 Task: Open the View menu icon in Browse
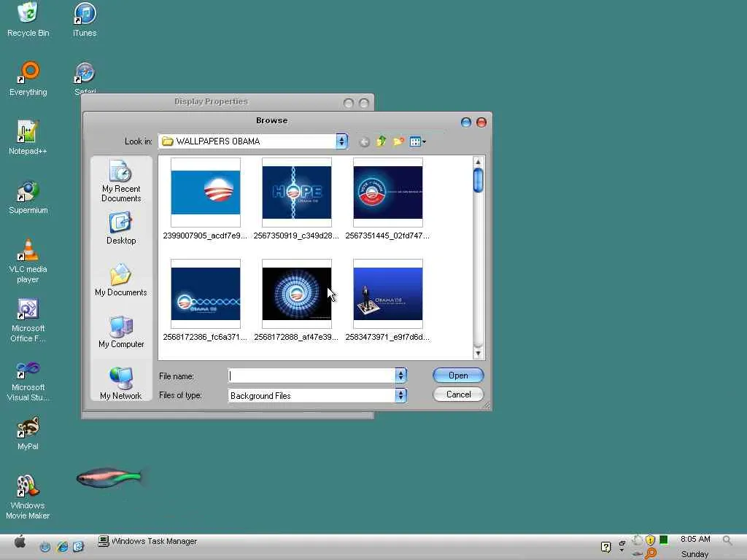pos(417,141)
